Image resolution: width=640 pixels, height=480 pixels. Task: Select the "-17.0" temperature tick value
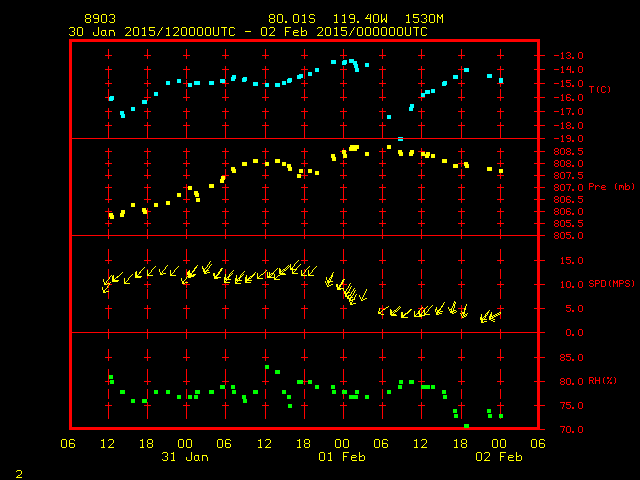pyautogui.click(x=569, y=111)
